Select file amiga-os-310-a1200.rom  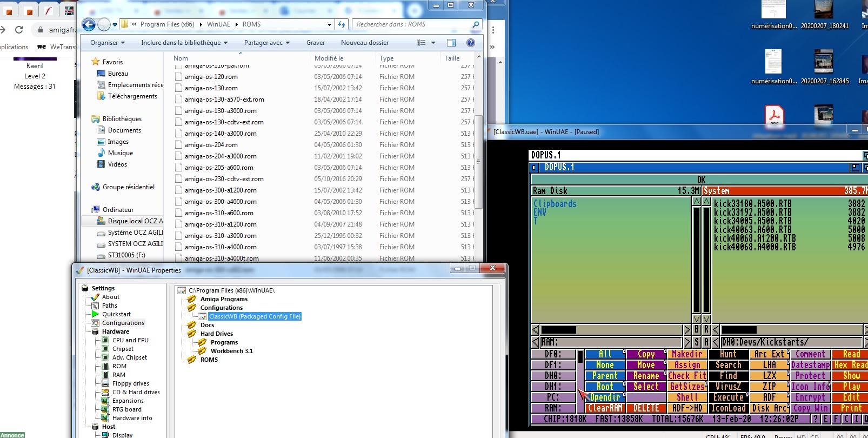(221, 224)
